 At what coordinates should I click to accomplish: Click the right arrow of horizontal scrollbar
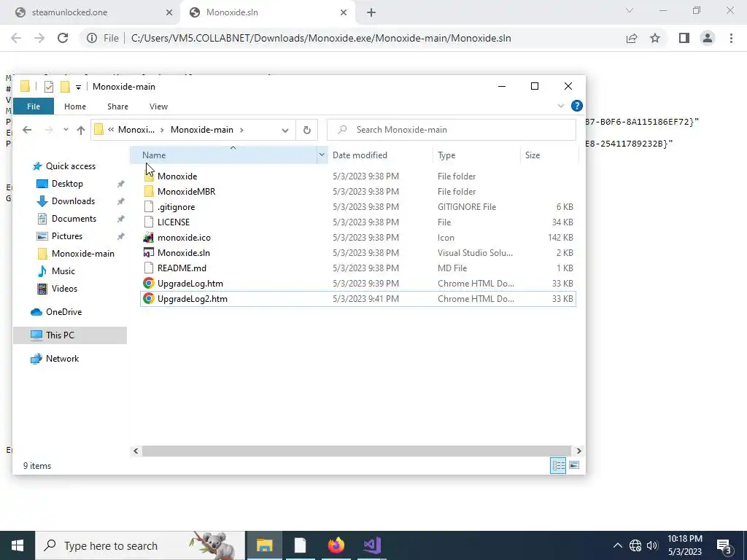click(x=578, y=451)
